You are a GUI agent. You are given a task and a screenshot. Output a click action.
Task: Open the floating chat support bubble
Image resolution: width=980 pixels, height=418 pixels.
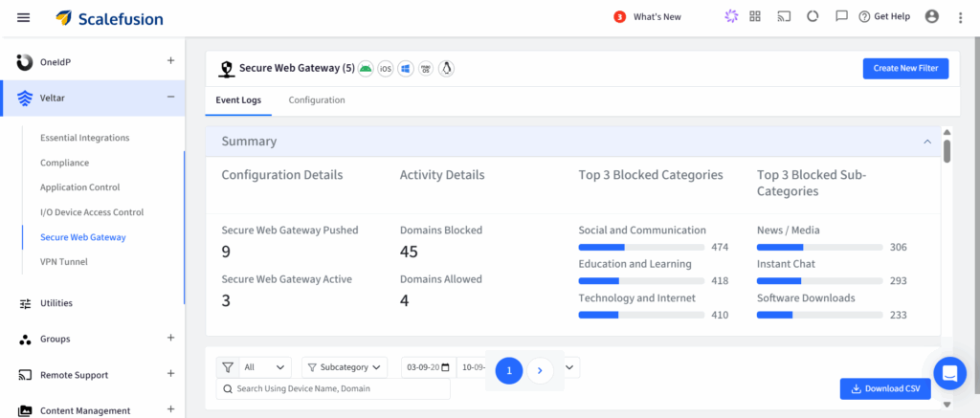[x=950, y=373]
